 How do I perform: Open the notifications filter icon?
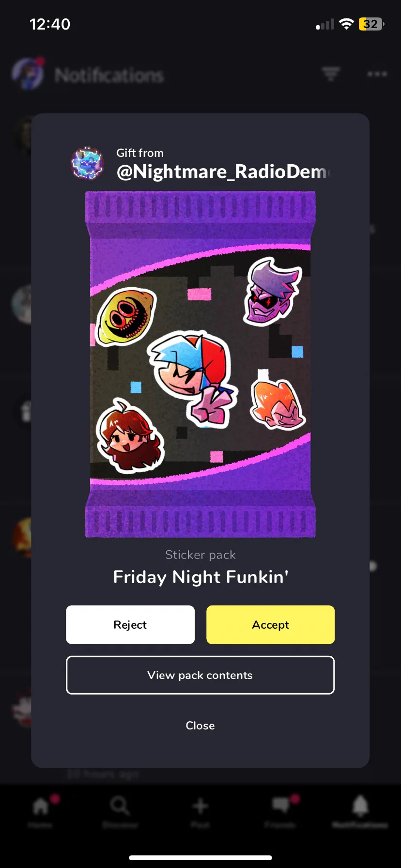pyautogui.click(x=331, y=74)
